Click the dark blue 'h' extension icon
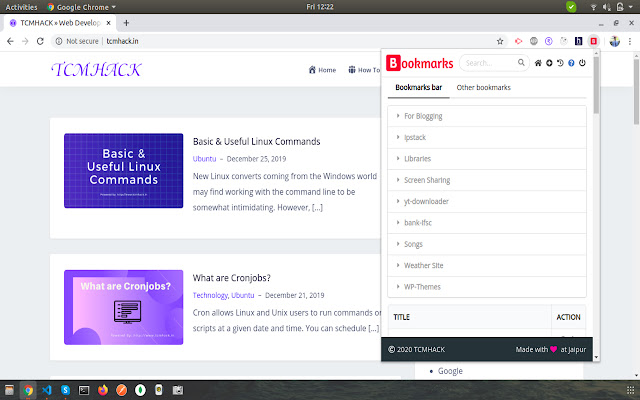This screenshot has height=400, width=640. (x=578, y=41)
